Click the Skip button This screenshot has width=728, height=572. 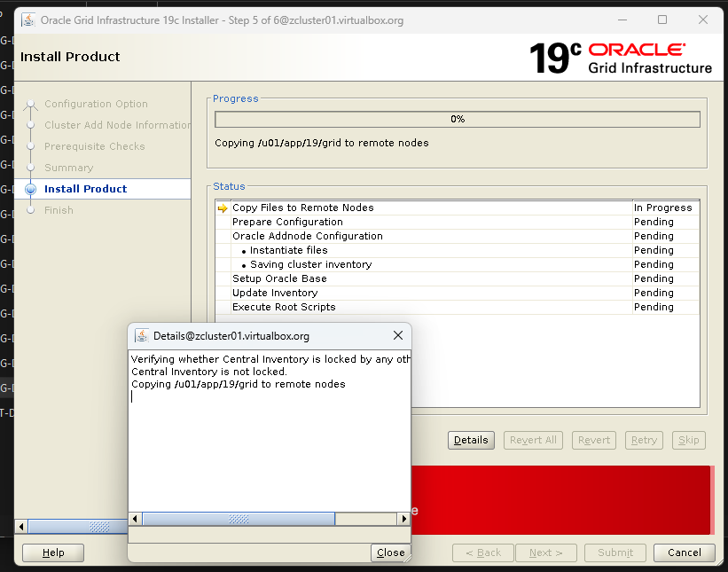click(x=688, y=440)
